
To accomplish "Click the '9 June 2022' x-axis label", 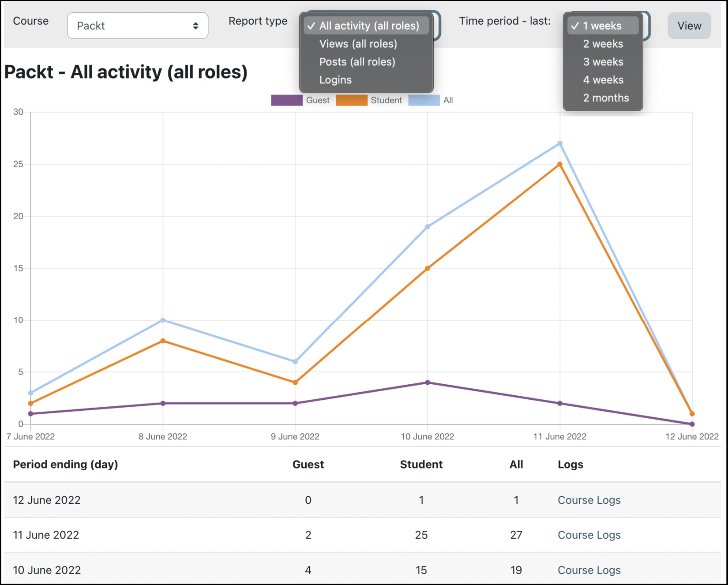I will pyautogui.click(x=295, y=436).
